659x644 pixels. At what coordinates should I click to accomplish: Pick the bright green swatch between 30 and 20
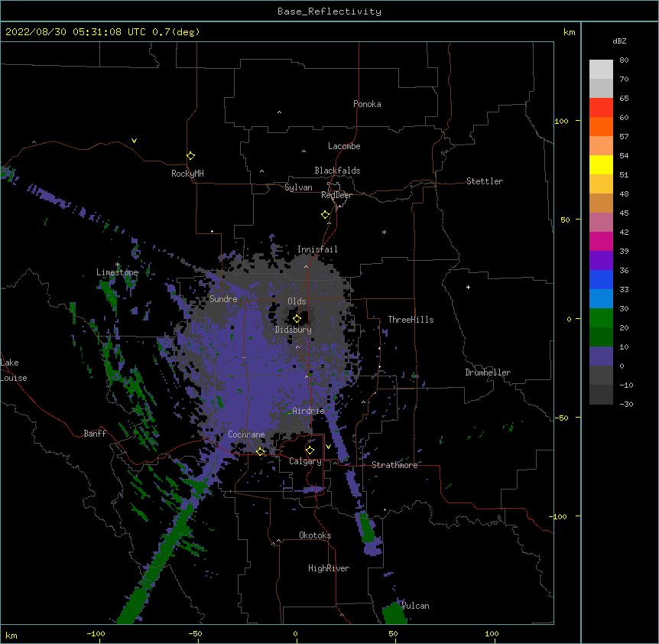(601, 318)
